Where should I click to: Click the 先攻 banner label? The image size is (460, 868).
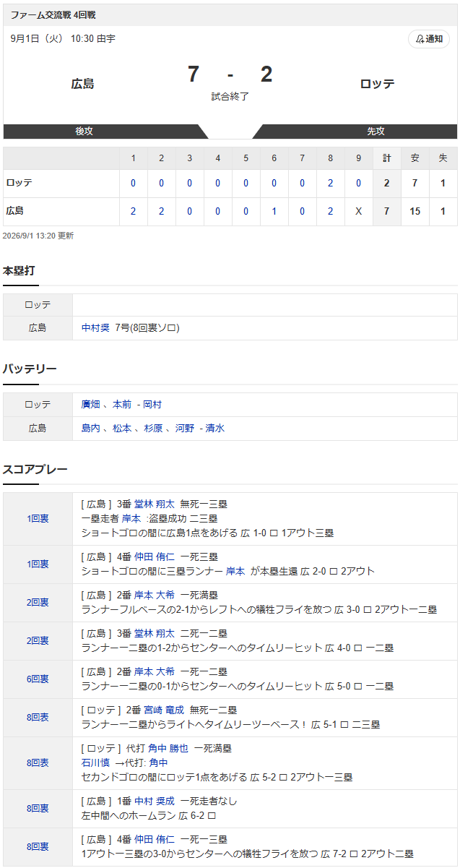376,132
